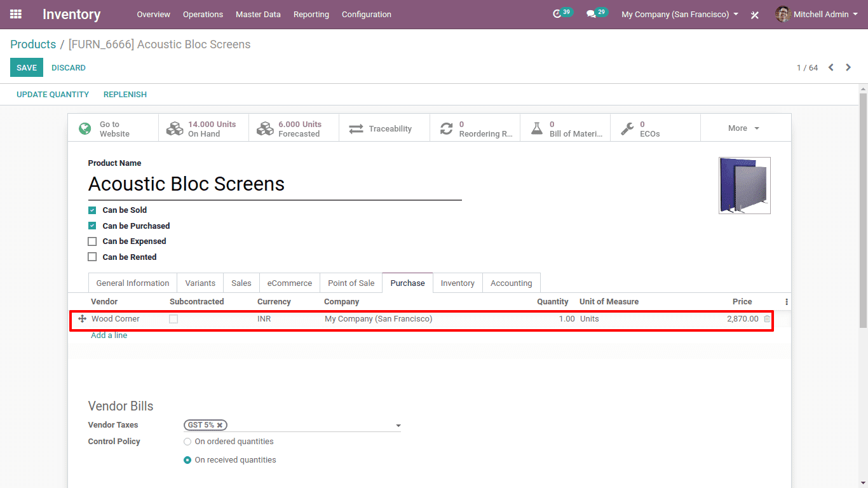Edit the Product Name field
The image size is (868, 488).
tap(275, 184)
